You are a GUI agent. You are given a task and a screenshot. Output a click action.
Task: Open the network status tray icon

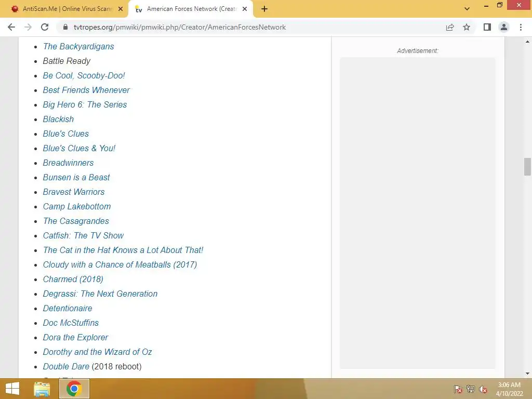[x=471, y=389]
